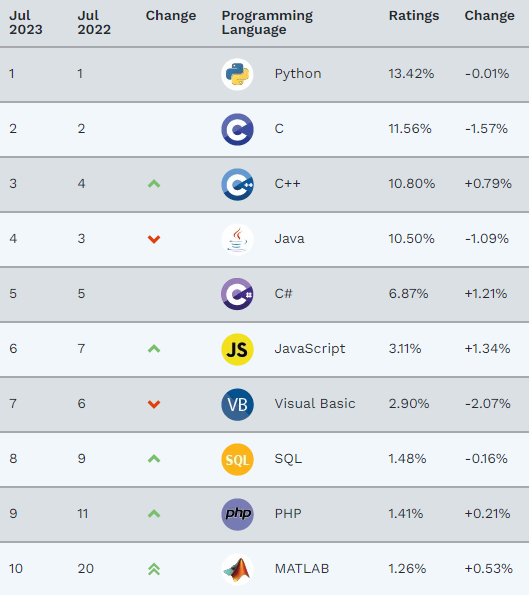Select the orange SQL icon
Image resolution: width=529 pixels, height=595 pixels.
pyautogui.click(x=237, y=460)
